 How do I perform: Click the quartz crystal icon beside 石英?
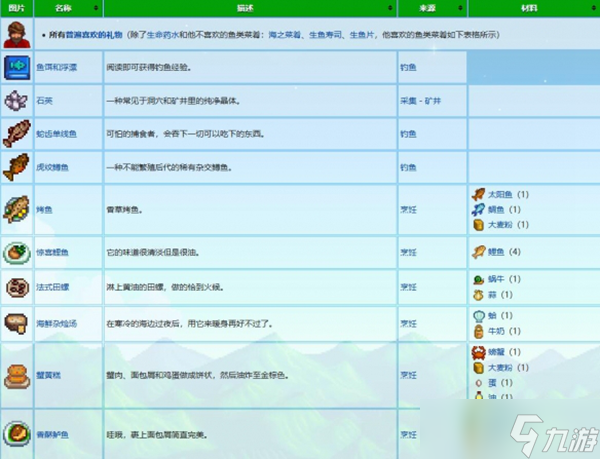16,101
